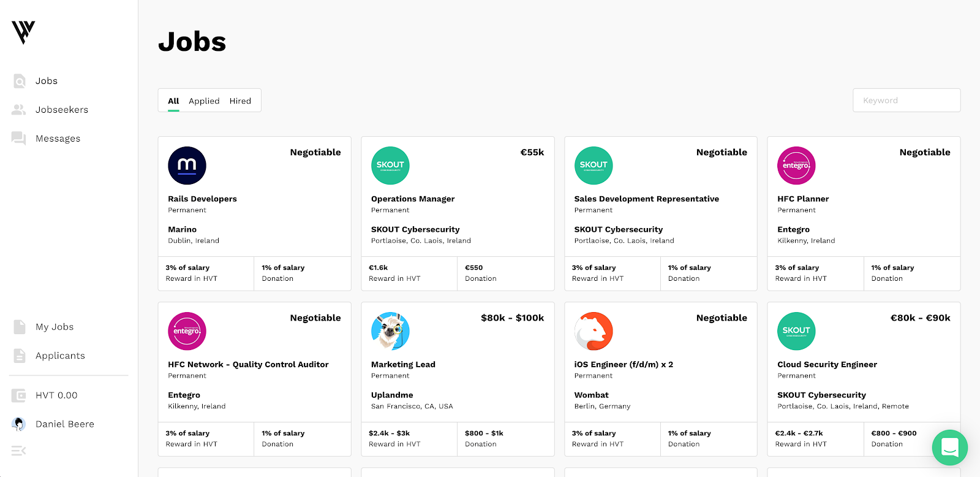Click the Marino logo on Rails Developers
The width and height of the screenshot is (980, 477).
coord(187,166)
